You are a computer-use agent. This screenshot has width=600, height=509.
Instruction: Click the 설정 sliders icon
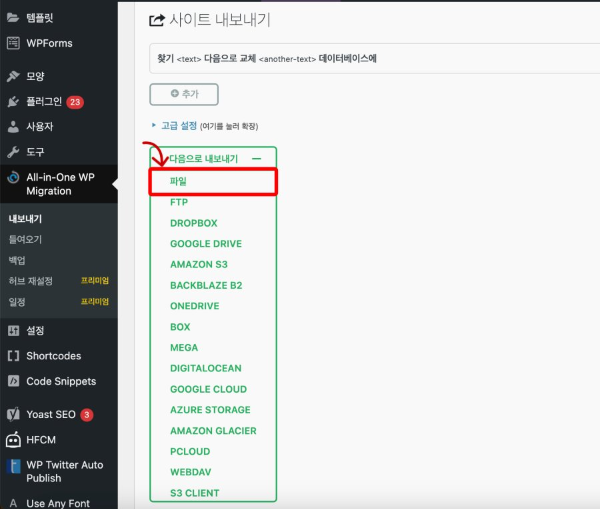(x=13, y=330)
